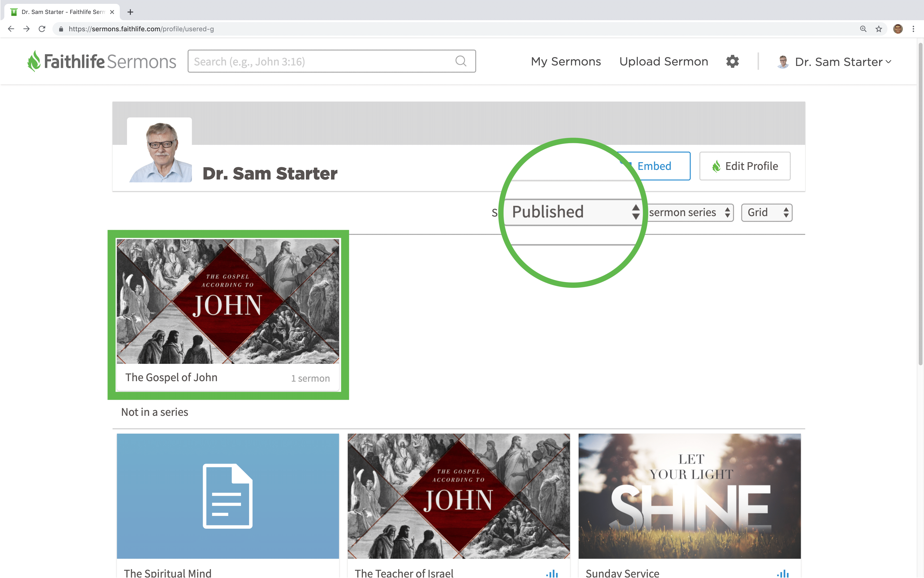
Task: Open the Grid view dropdown
Action: pyautogui.click(x=767, y=212)
